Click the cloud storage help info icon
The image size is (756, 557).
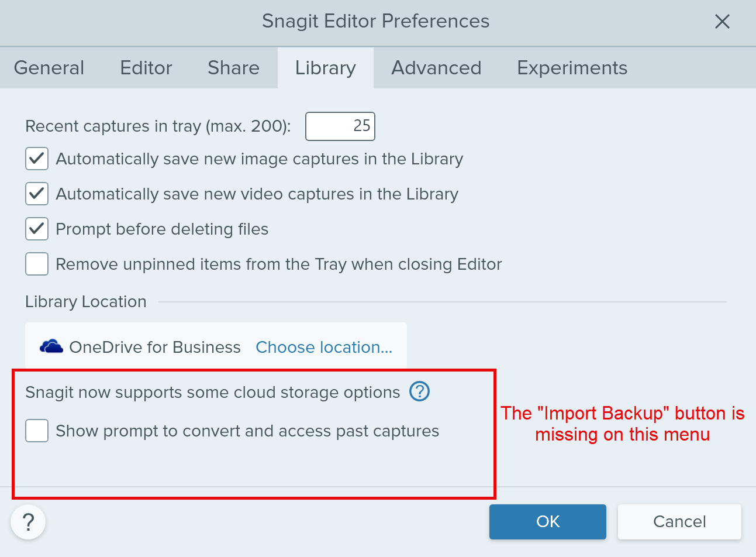pyautogui.click(x=419, y=391)
